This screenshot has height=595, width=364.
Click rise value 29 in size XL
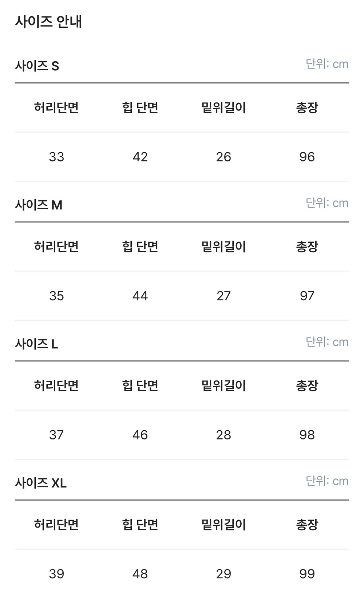pyautogui.click(x=223, y=574)
